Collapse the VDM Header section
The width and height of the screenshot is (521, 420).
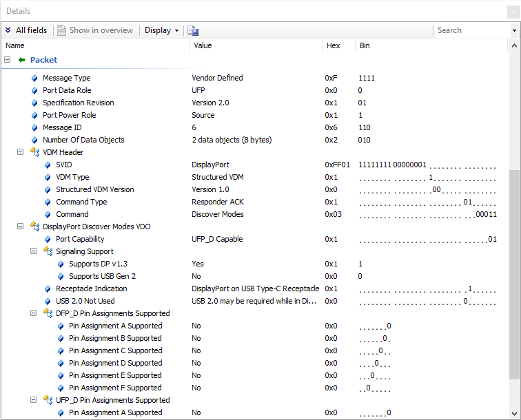(x=21, y=152)
